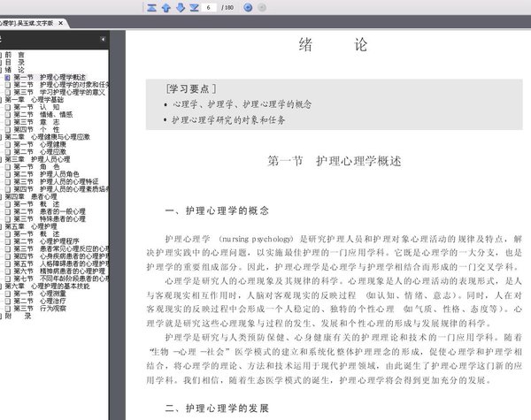Open bookmark 附 录
This screenshot has height=420, width=531.
(18, 316)
